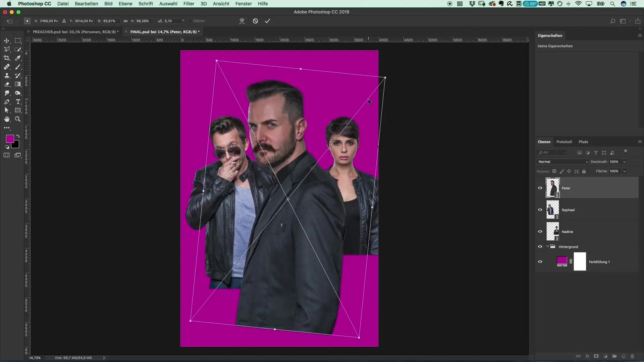Open the Ebenen panel menu
Viewport: 644px width, 362px height.
click(640, 142)
